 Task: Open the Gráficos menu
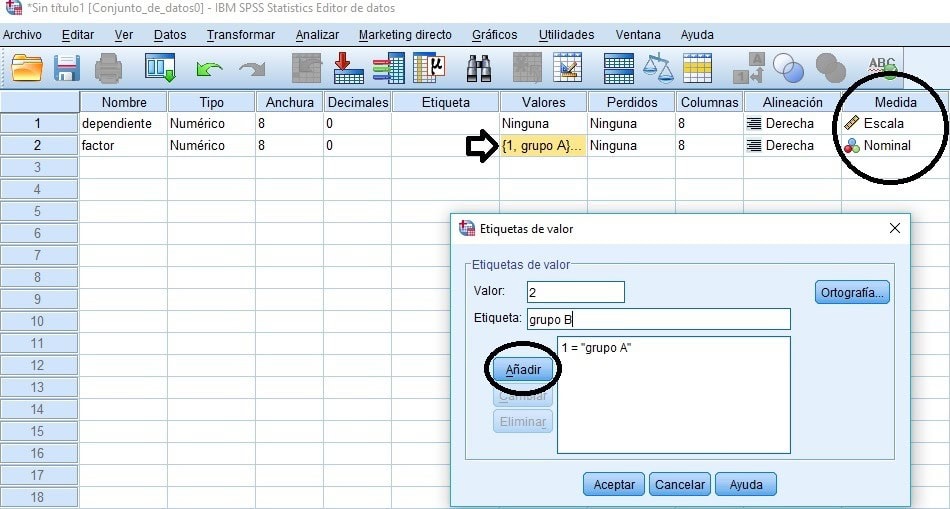[494, 35]
